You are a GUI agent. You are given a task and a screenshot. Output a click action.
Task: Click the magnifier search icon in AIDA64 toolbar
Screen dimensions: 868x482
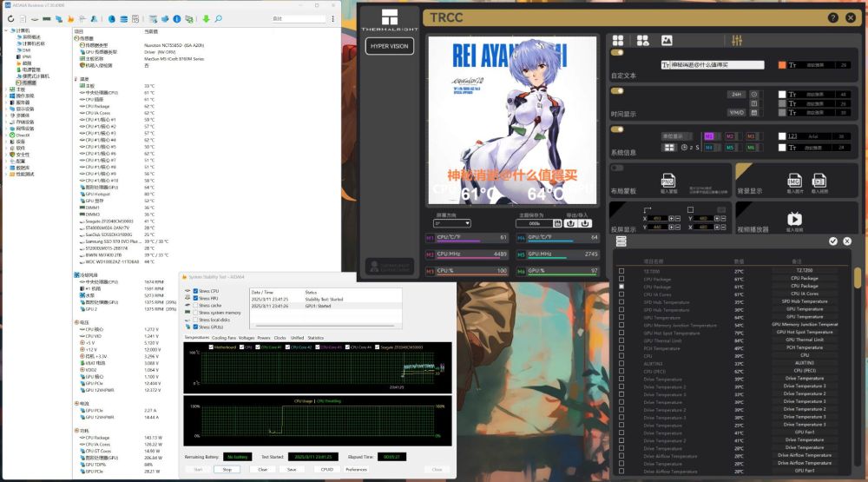pyautogui.click(x=219, y=19)
